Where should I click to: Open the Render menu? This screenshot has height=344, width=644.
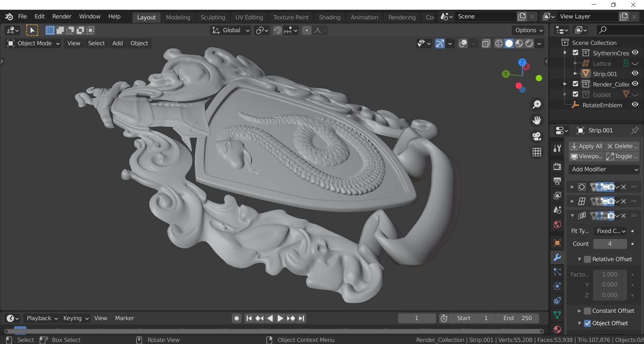click(x=62, y=16)
